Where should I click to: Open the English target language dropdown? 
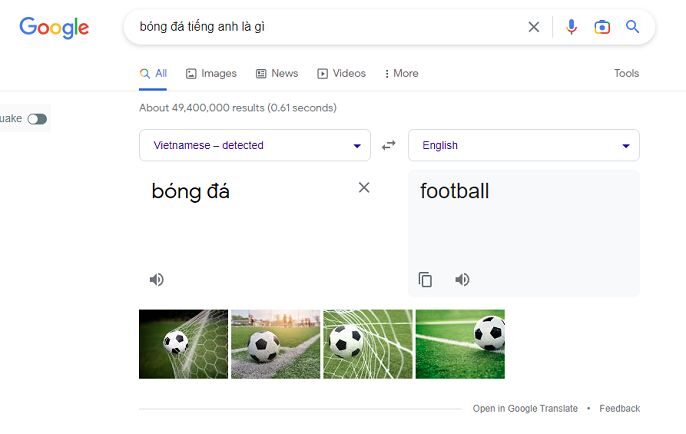(524, 145)
